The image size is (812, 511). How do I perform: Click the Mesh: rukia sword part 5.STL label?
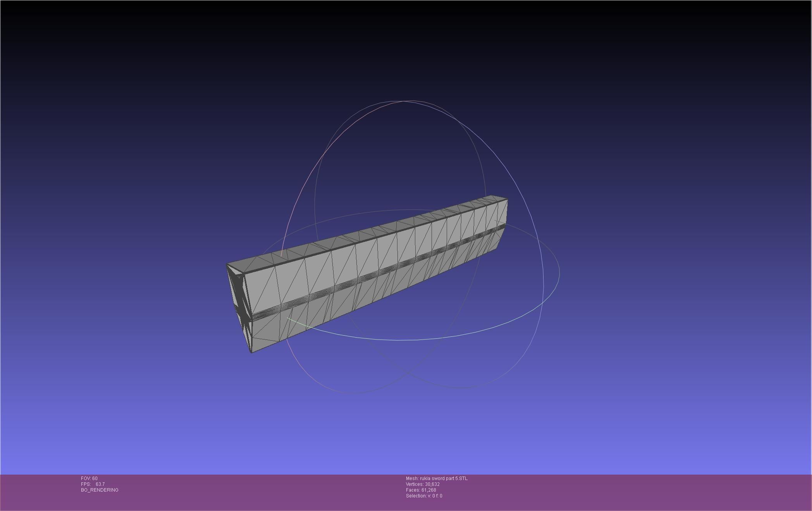(437, 478)
